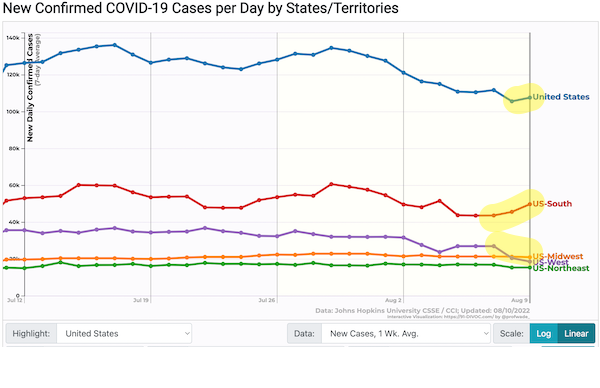This screenshot has height=388, width=600.
Task: Select the Jul 19 date label on x-axis
Action: pos(141,300)
